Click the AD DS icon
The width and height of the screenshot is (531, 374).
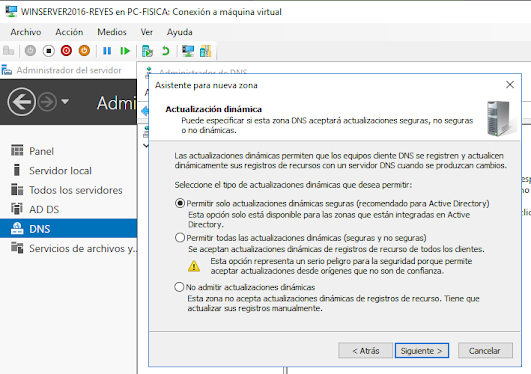tap(17, 209)
